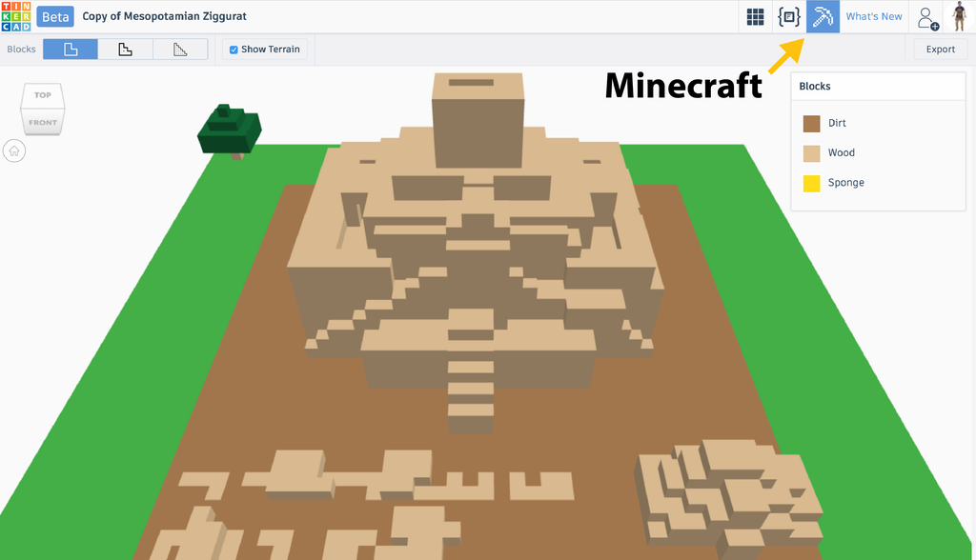The width and height of the screenshot is (976, 560).
Task: Toggle the Show Terrain checkbox
Action: 234,50
